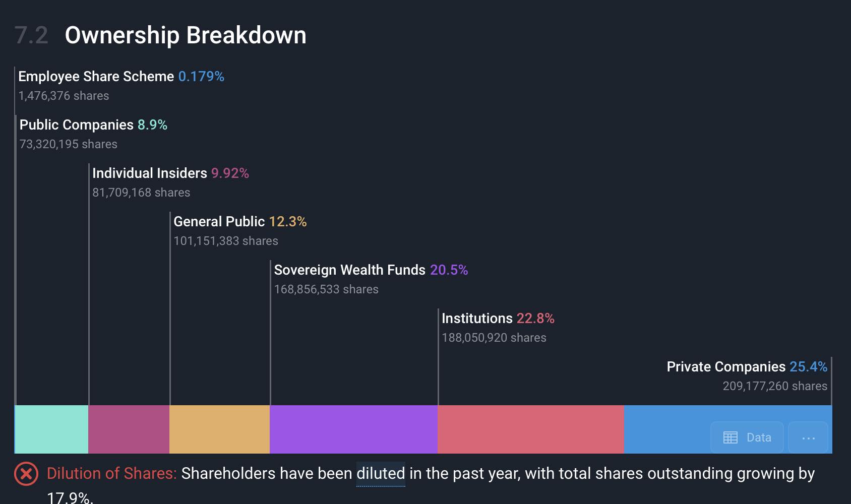Click the red 'Dilution of Shares:' text
The height and width of the screenshot is (504, 851).
pyautogui.click(x=112, y=474)
